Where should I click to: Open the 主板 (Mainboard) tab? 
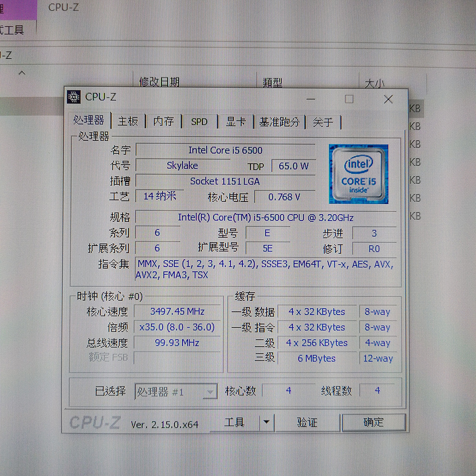click(x=128, y=121)
